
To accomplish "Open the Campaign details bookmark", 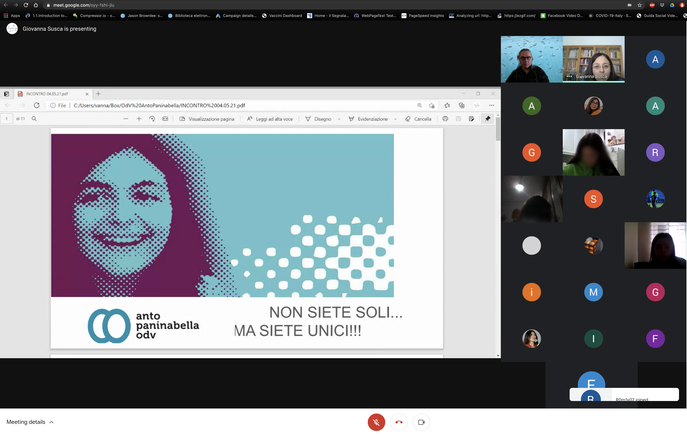I will (x=236, y=15).
